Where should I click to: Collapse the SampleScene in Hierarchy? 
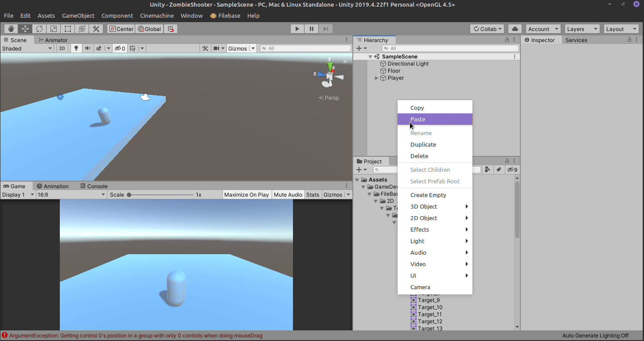pos(370,57)
